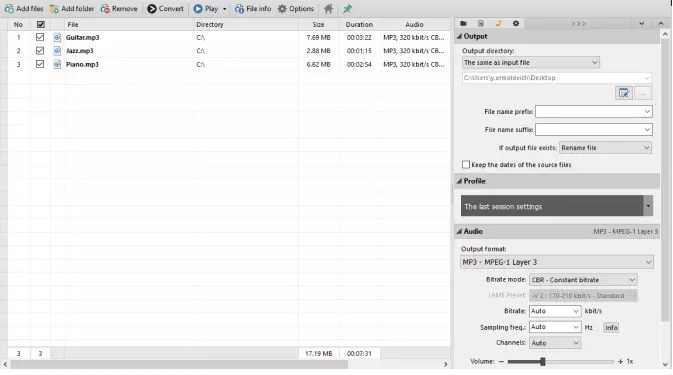673x375 pixels.
Task: Click the Info button next to Hz
Action: click(611, 327)
